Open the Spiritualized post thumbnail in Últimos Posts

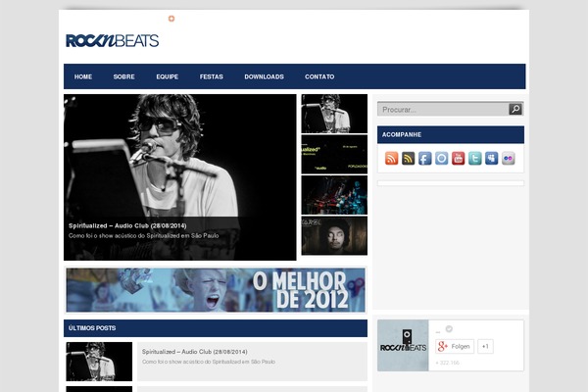tap(99, 362)
